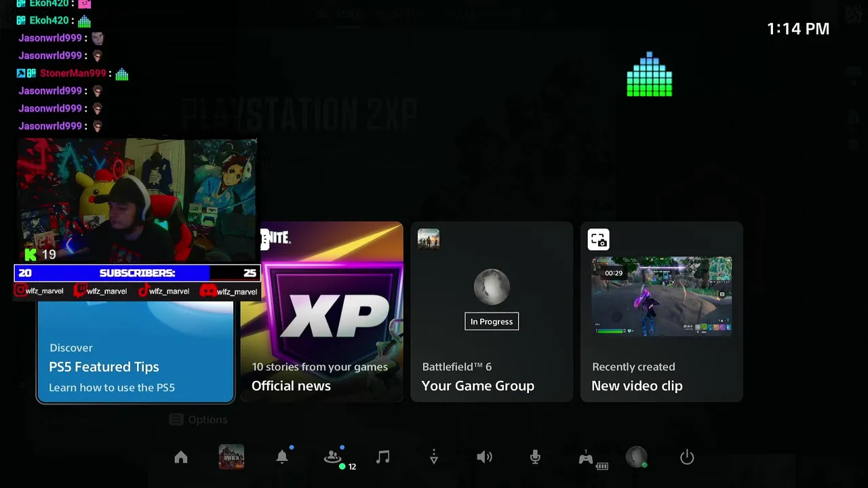Click the Battlefield 6 game icon on group card
This screenshot has height=488, width=868.
(x=429, y=239)
